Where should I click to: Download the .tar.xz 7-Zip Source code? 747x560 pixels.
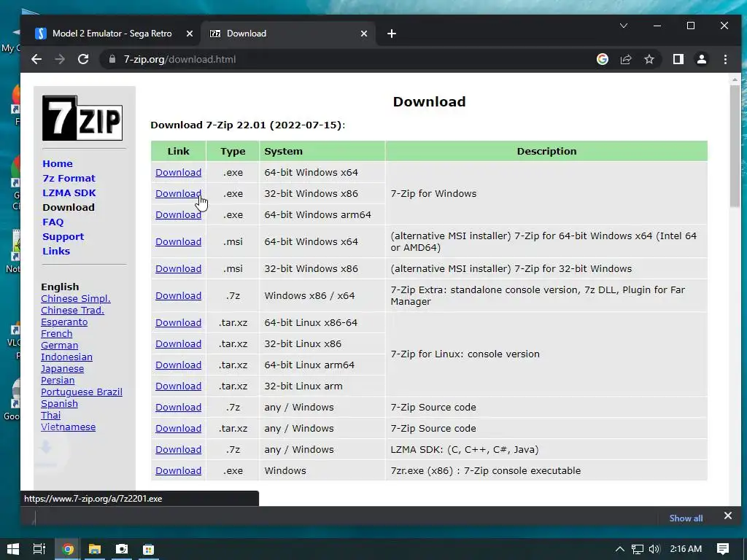pos(178,428)
